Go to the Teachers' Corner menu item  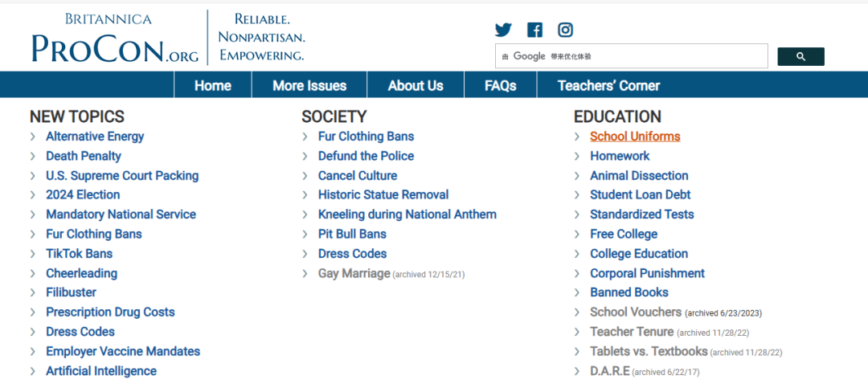609,86
